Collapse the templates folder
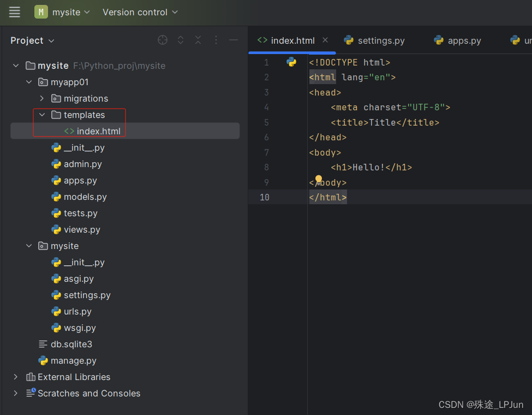Image resolution: width=532 pixels, height=415 pixels. pyautogui.click(x=42, y=115)
